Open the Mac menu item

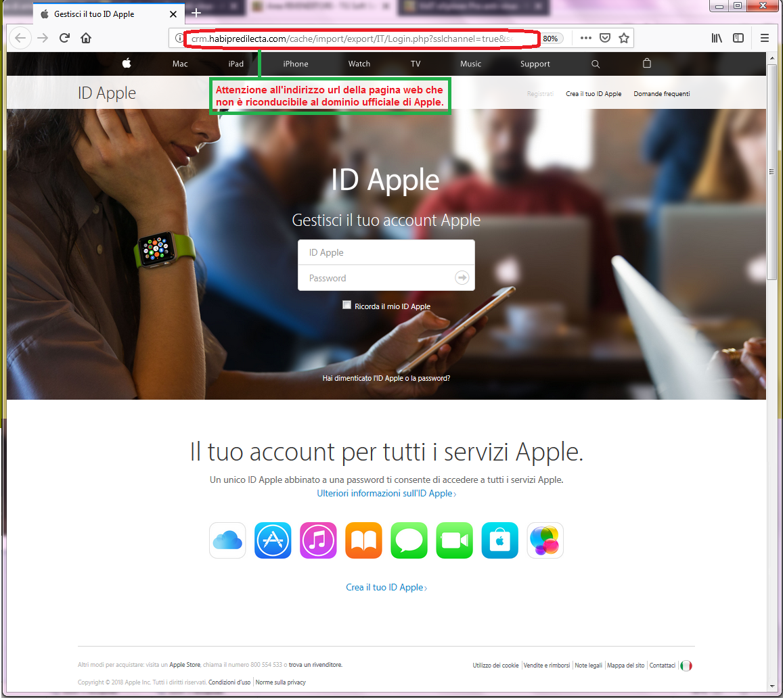pyautogui.click(x=180, y=64)
